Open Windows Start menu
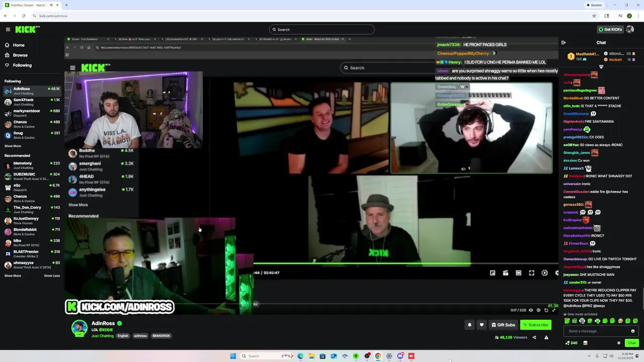 [233, 356]
